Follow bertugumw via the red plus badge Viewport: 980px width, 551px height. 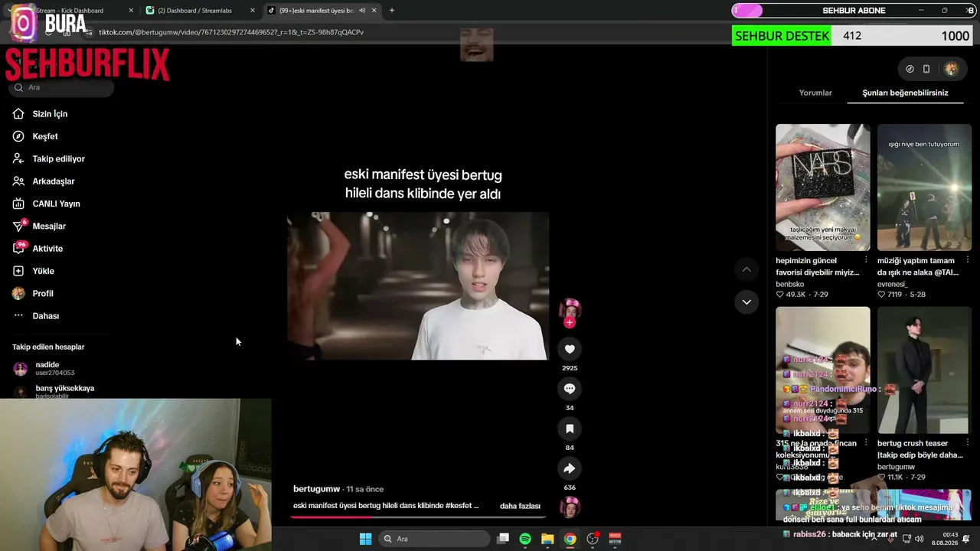569,323
